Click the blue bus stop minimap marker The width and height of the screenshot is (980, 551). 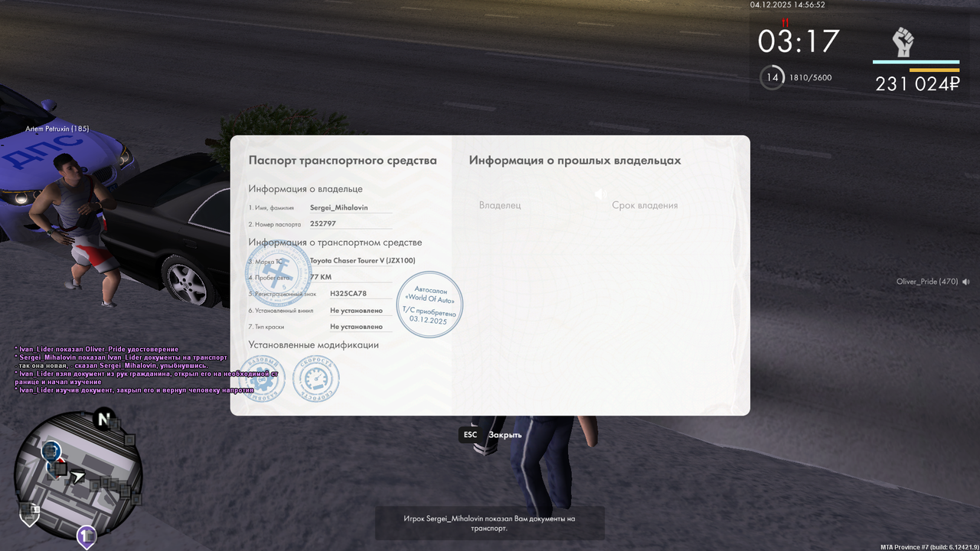pos(51,450)
